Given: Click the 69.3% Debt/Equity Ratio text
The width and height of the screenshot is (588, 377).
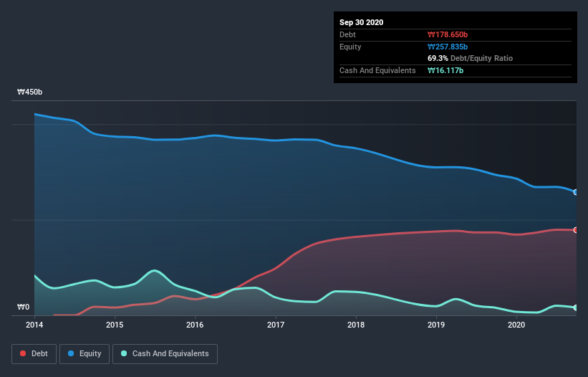Looking at the screenshot, I should point(471,59).
